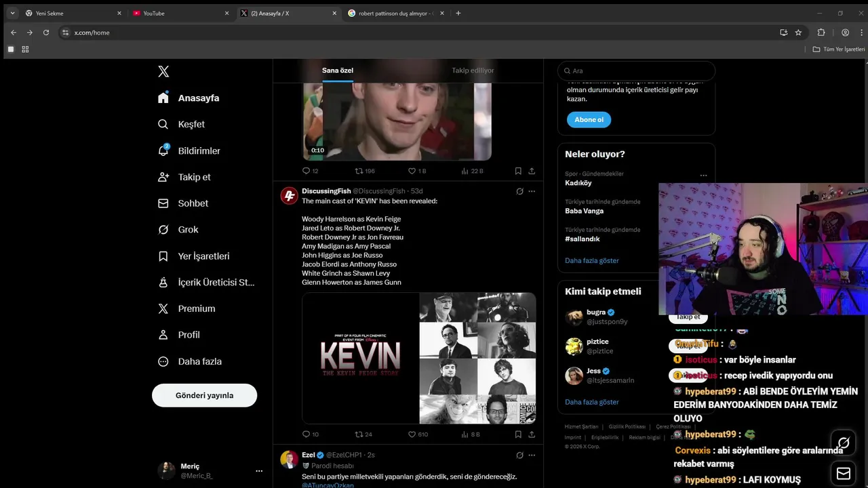Switch to Sana özel tab
Screen dimensions: 868x488
338,70
